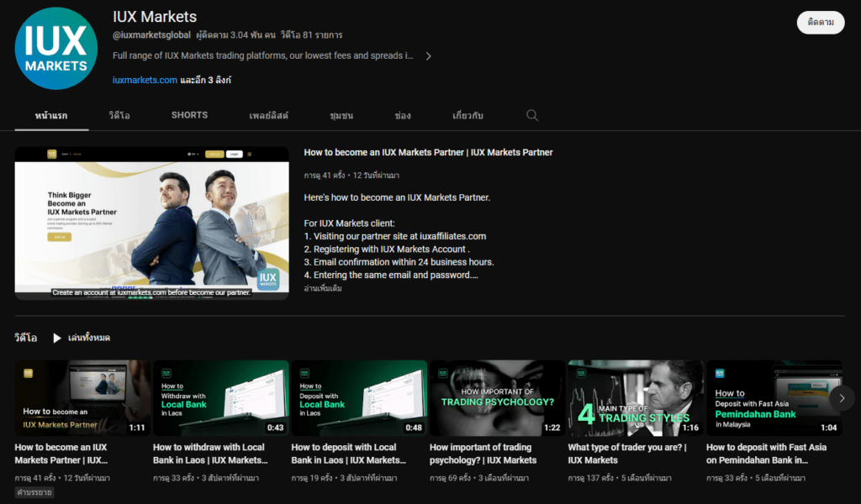The image size is (861, 504).
Task: Click title How to deposit with Fast Asia
Action: 767,454
